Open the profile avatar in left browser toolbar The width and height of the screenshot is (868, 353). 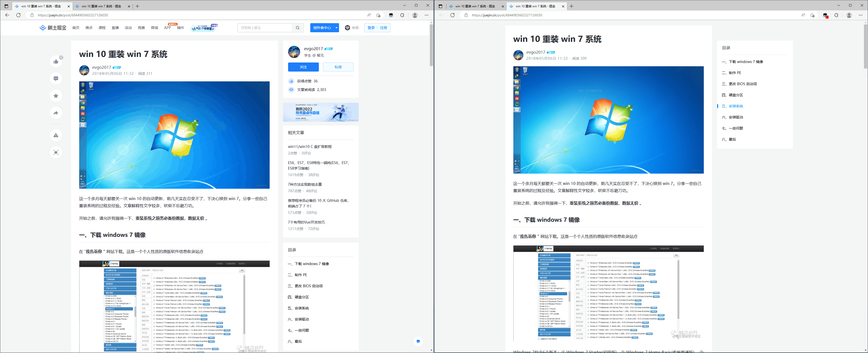click(415, 15)
